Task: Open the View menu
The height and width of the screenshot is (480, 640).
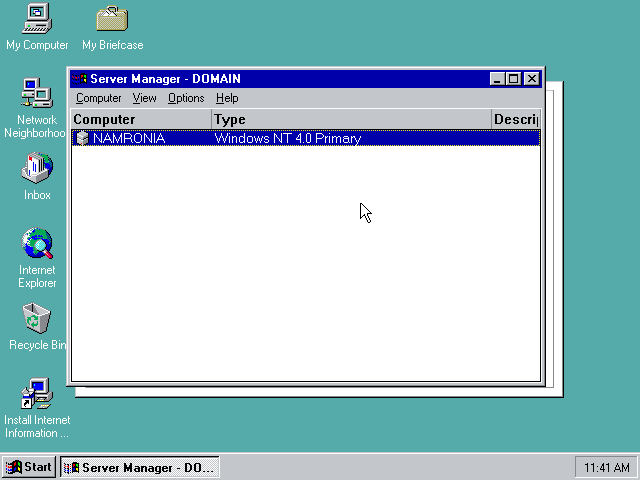Action: pyautogui.click(x=144, y=98)
